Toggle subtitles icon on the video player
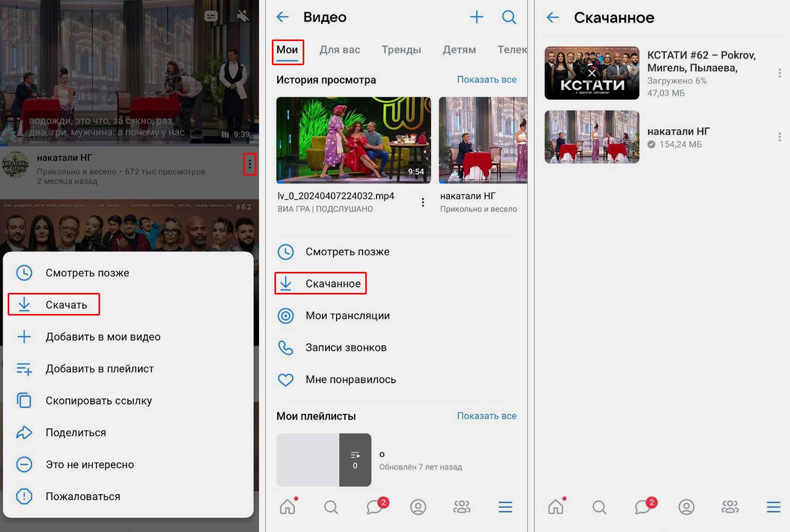The width and height of the screenshot is (790, 532). pos(211,16)
